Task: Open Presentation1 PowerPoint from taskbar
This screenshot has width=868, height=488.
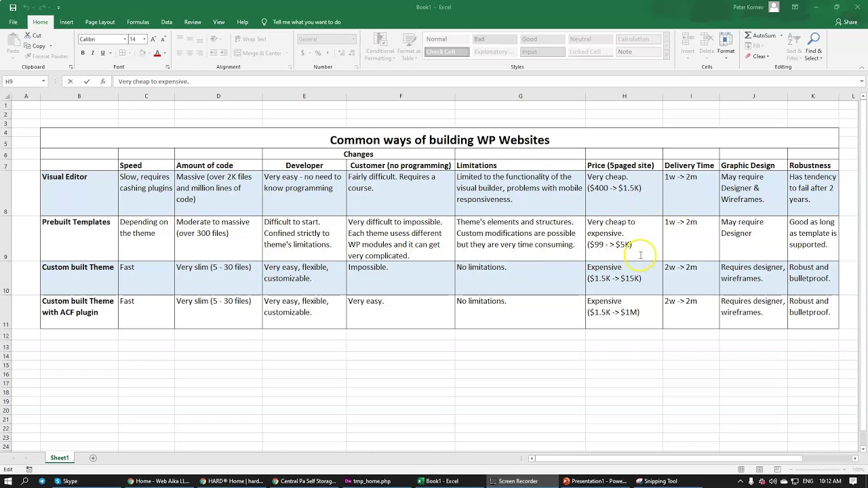Action: (x=595, y=481)
